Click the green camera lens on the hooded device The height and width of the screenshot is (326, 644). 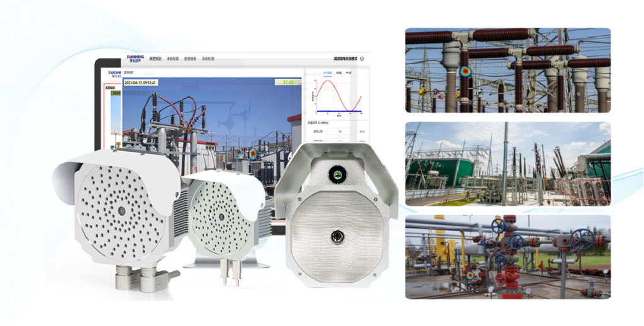pyautogui.click(x=337, y=175)
